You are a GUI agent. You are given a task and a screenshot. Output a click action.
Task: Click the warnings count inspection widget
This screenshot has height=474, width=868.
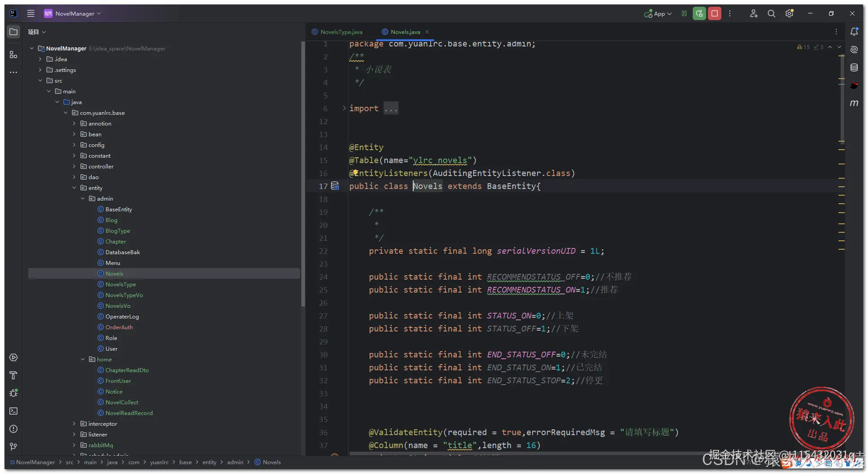coord(804,47)
